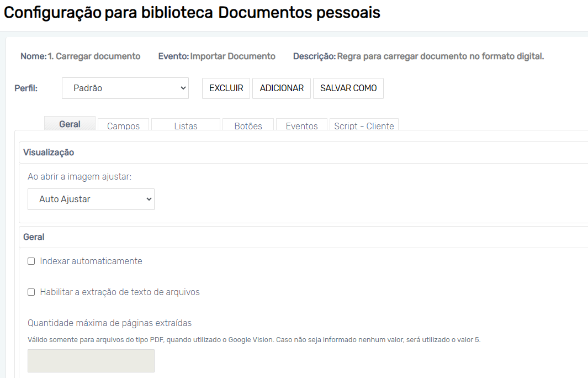Switch to the Eventos tab
This screenshot has width=588, height=378.
pyautogui.click(x=301, y=126)
